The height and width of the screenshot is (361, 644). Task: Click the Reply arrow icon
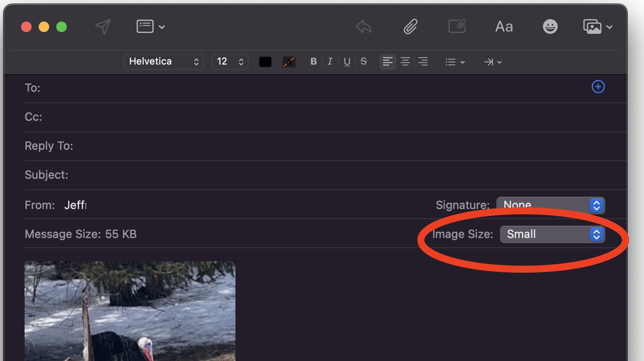pyautogui.click(x=364, y=27)
